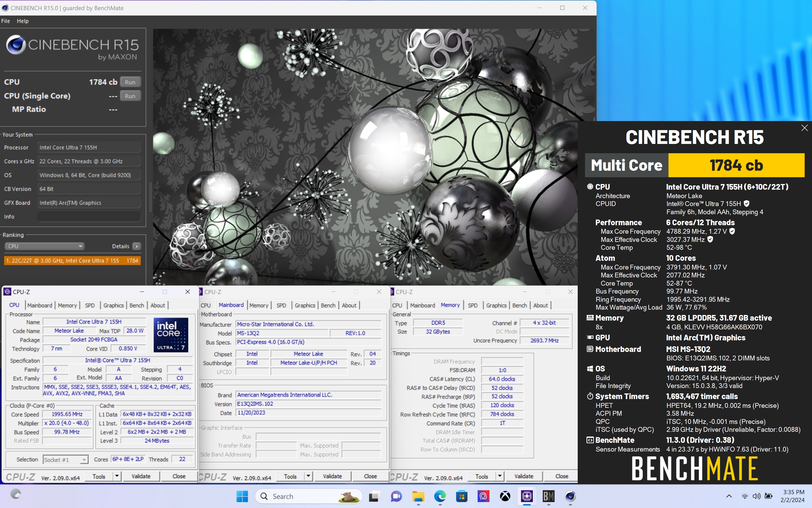
Task: Switch to BenchMate via taskbar BM icon
Action: coord(549,496)
